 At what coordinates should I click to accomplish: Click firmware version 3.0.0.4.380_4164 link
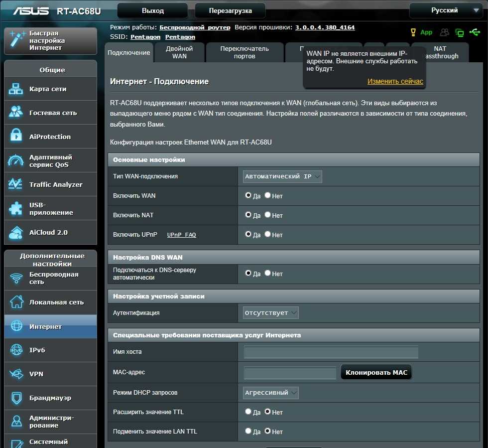(325, 27)
